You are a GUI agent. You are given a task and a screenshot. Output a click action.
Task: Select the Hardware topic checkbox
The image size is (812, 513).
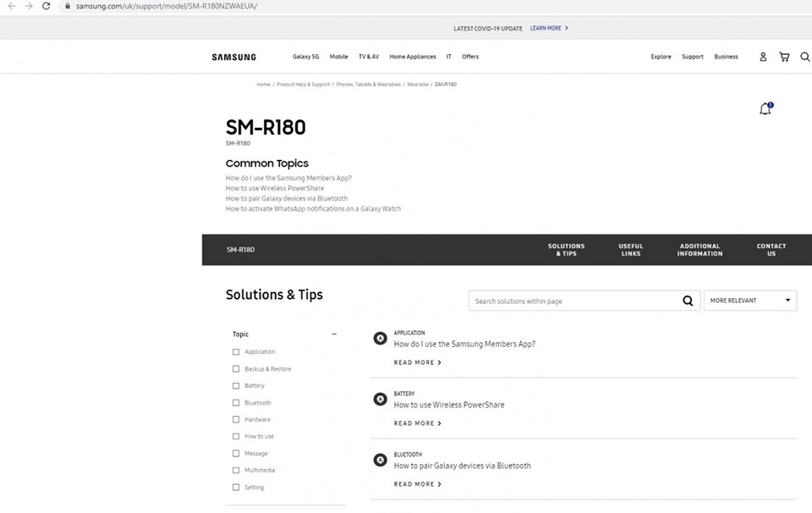pos(236,419)
